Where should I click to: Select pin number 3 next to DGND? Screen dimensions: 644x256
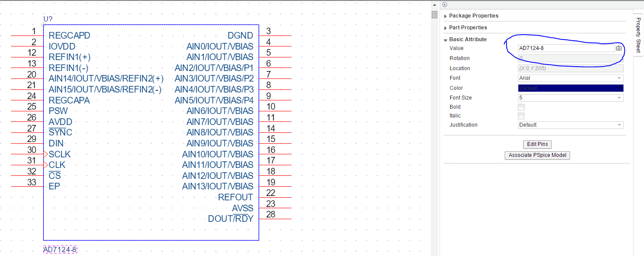[268, 31]
